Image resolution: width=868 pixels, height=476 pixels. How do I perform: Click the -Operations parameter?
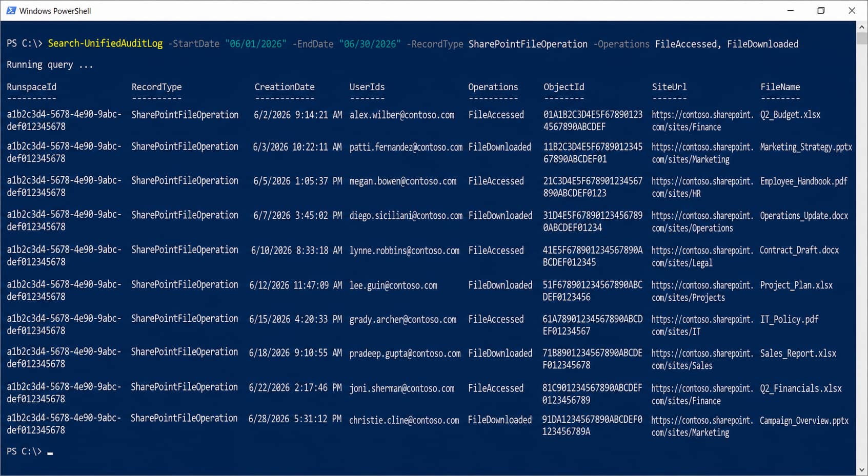pyautogui.click(x=621, y=44)
